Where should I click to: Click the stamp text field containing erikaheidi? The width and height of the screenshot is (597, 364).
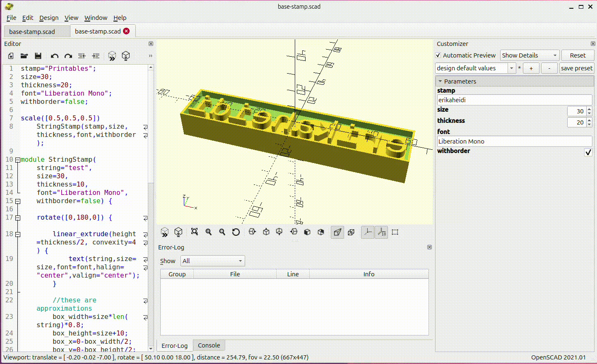pyautogui.click(x=515, y=100)
